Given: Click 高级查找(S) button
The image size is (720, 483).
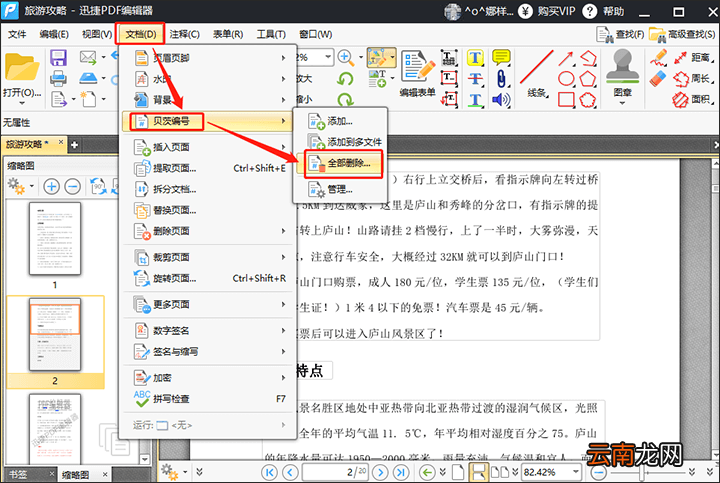Looking at the screenshot, I should (x=682, y=34).
